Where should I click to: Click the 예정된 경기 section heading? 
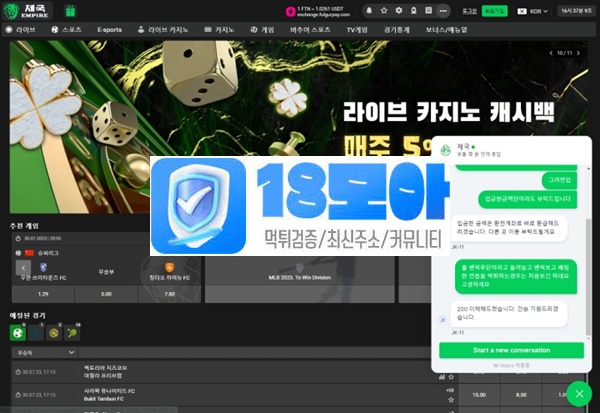(x=28, y=315)
